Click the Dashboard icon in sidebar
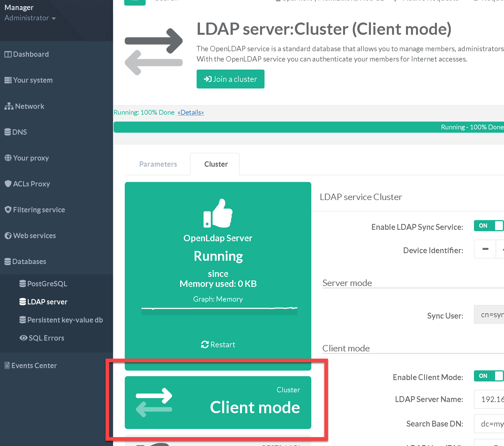This screenshot has width=504, height=446. 8,54
